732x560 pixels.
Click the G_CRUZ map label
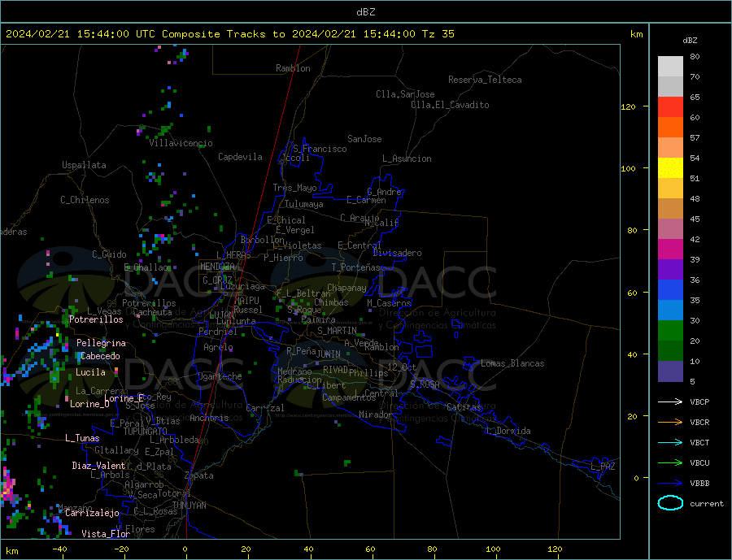(x=217, y=280)
